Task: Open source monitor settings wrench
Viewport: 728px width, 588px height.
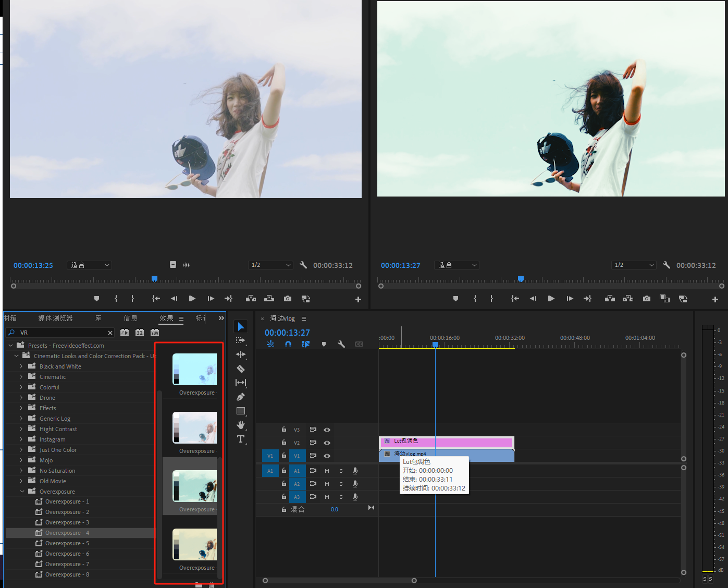Action: pos(303,265)
